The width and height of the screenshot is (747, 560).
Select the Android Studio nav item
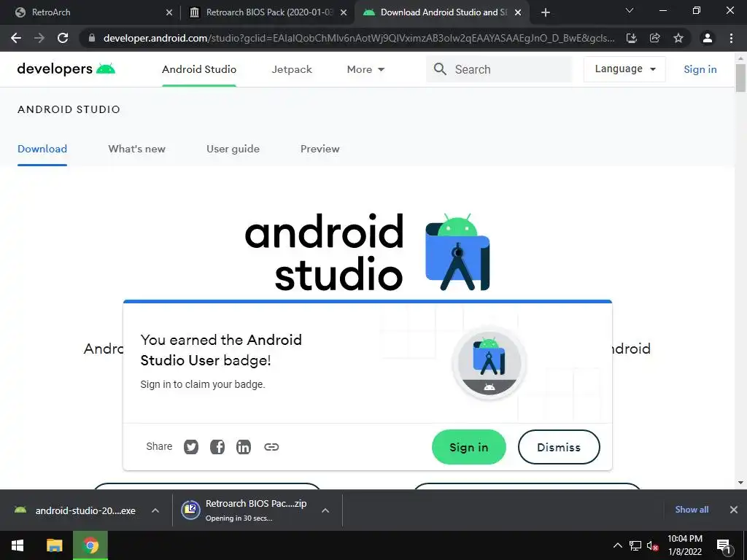[x=199, y=69]
